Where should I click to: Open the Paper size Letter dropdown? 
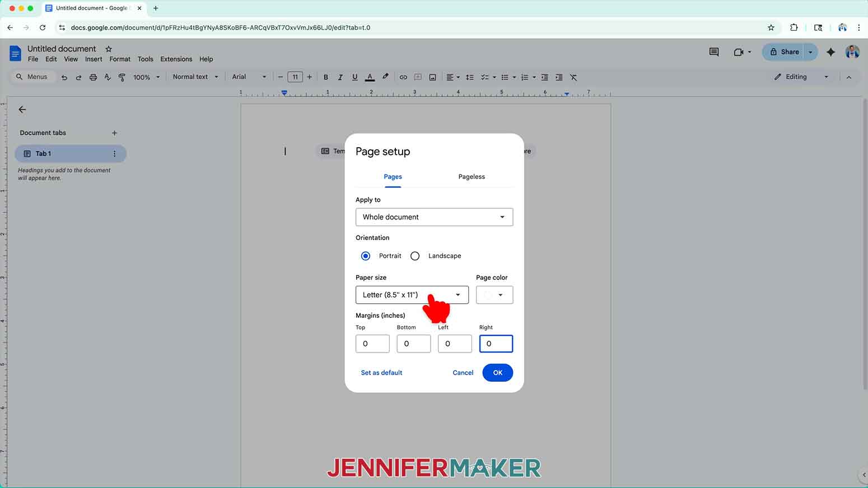click(412, 295)
